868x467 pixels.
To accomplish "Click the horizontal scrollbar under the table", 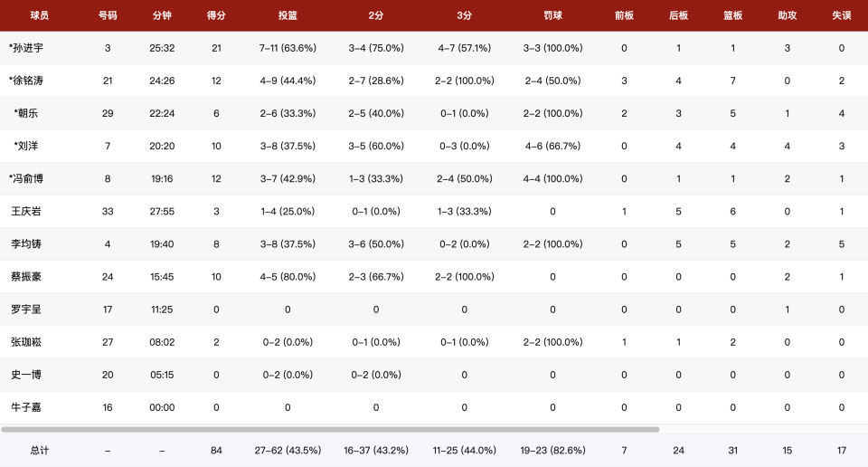I will tap(330, 429).
